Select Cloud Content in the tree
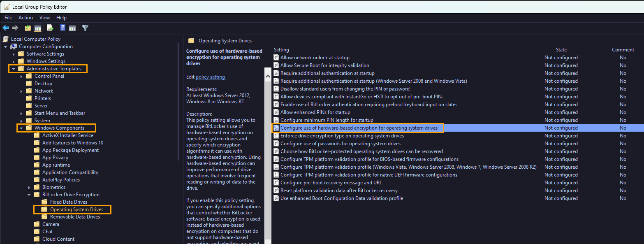Image resolution: width=644 pixels, height=244 pixels. (x=58, y=239)
